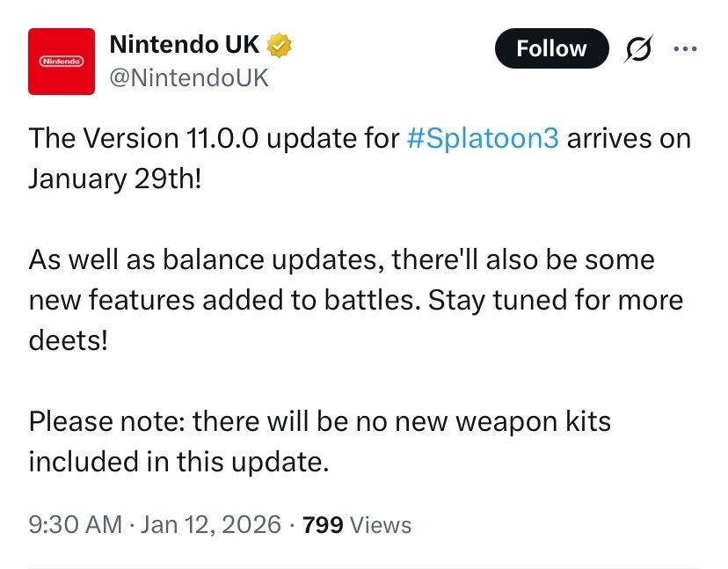Click the Nintendo avatar thumbnail image

pos(62,62)
